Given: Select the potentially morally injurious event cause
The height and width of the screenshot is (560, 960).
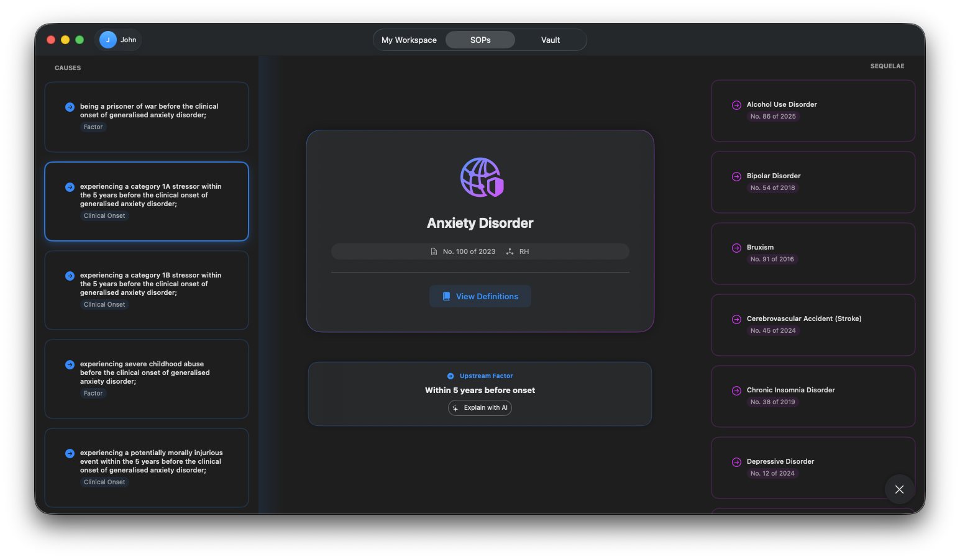Looking at the screenshot, I should [147, 467].
